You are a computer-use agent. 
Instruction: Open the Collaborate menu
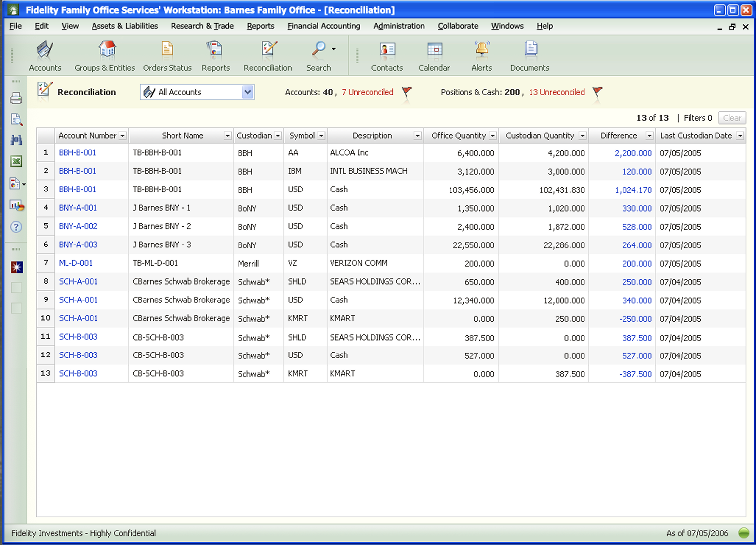pos(458,26)
